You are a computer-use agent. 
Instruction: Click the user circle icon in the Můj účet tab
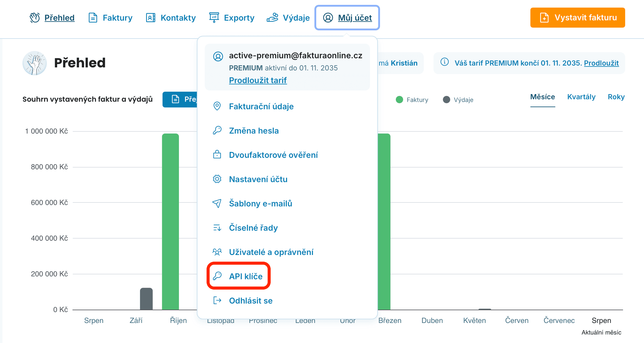[328, 18]
